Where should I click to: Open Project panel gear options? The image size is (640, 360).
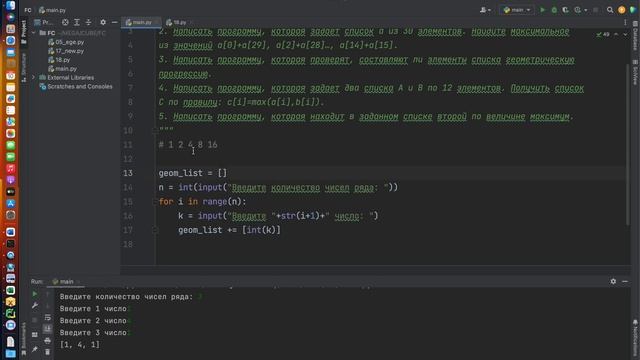(103, 22)
